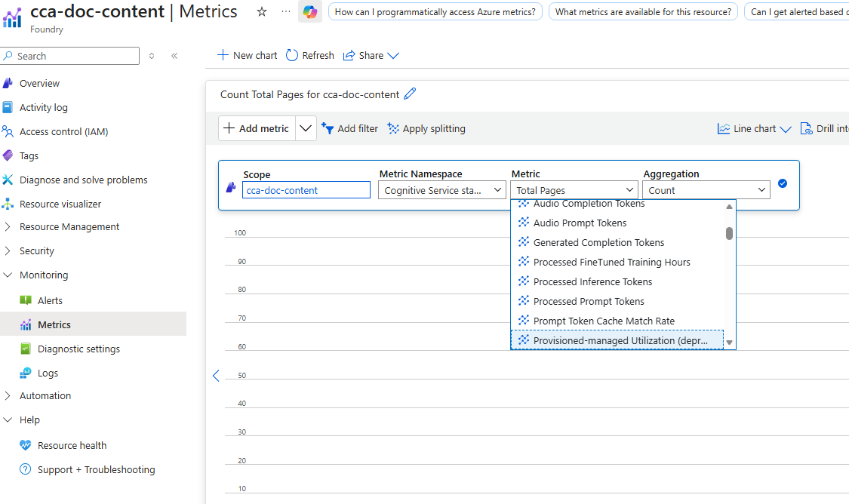This screenshot has width=849, height=504.
Task: Click the pencil icon to edit chart title
Action: click(x=410, y=94)
